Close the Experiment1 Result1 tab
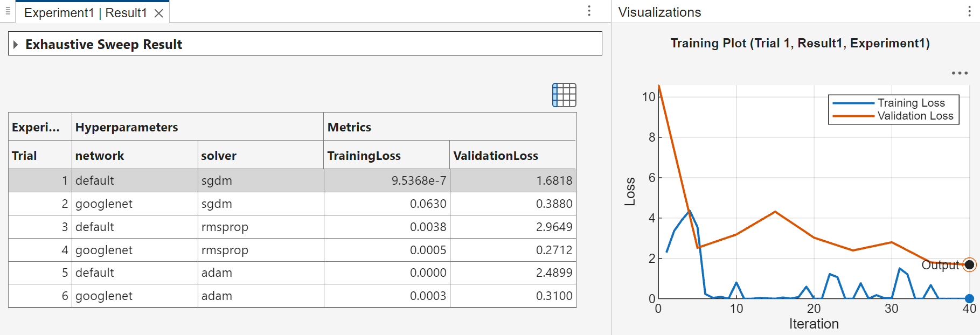 click(x=159, y=13)
